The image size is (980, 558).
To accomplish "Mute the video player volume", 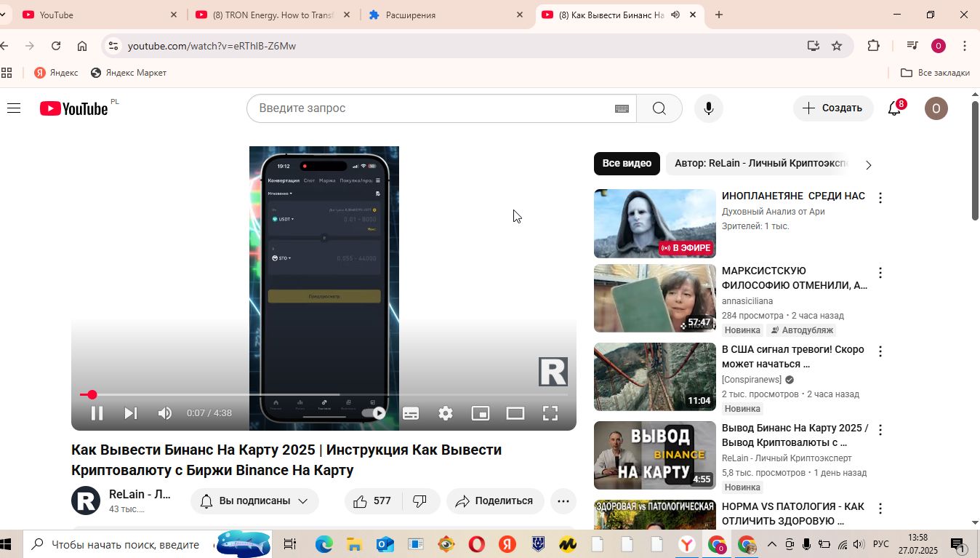I will [x=165, y=413].
